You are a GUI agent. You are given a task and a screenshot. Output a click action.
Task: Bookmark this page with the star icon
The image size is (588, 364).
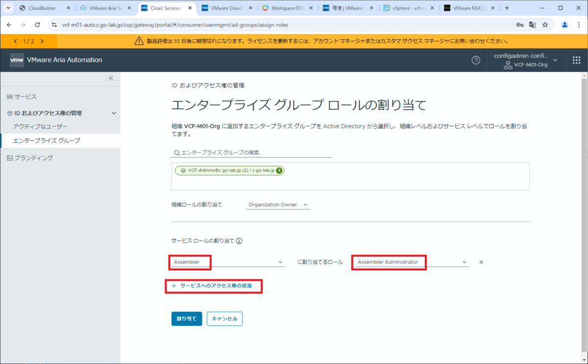pyautogui.click(x=545, y=24)
